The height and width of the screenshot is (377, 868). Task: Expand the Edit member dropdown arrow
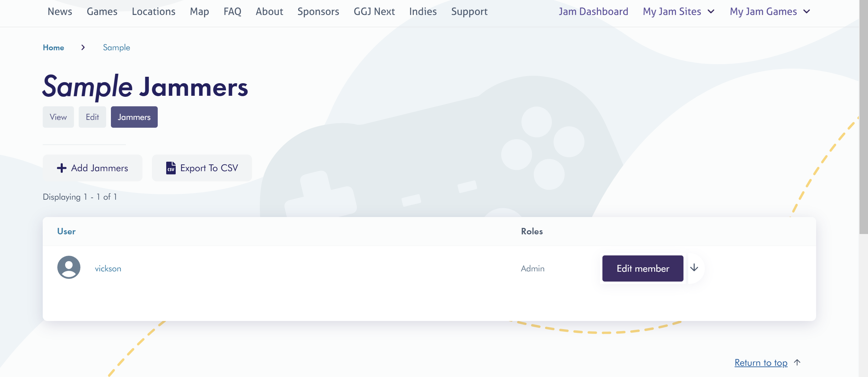(x=694, y=268)
